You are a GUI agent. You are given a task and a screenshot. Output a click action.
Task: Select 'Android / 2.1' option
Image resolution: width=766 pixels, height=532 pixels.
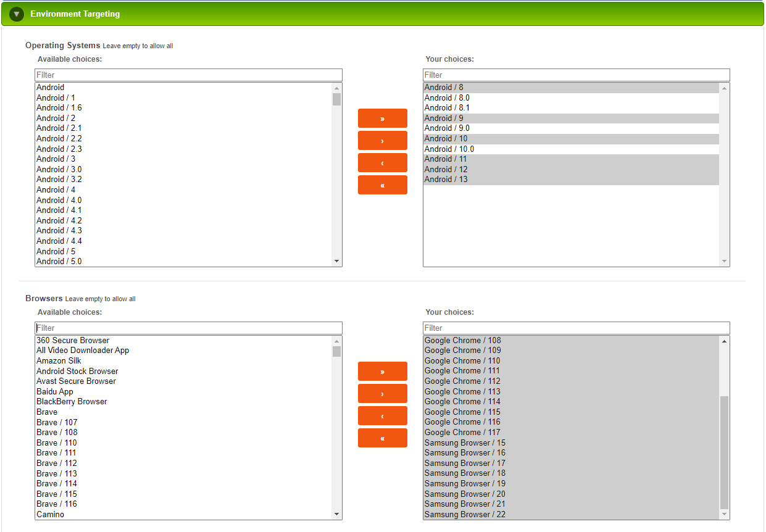[183, 128]
